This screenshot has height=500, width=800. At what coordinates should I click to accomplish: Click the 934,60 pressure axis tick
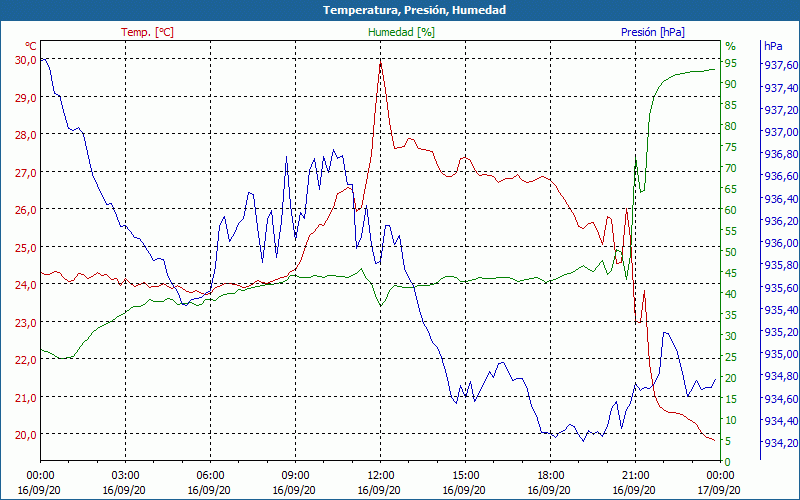click(781, 398)
